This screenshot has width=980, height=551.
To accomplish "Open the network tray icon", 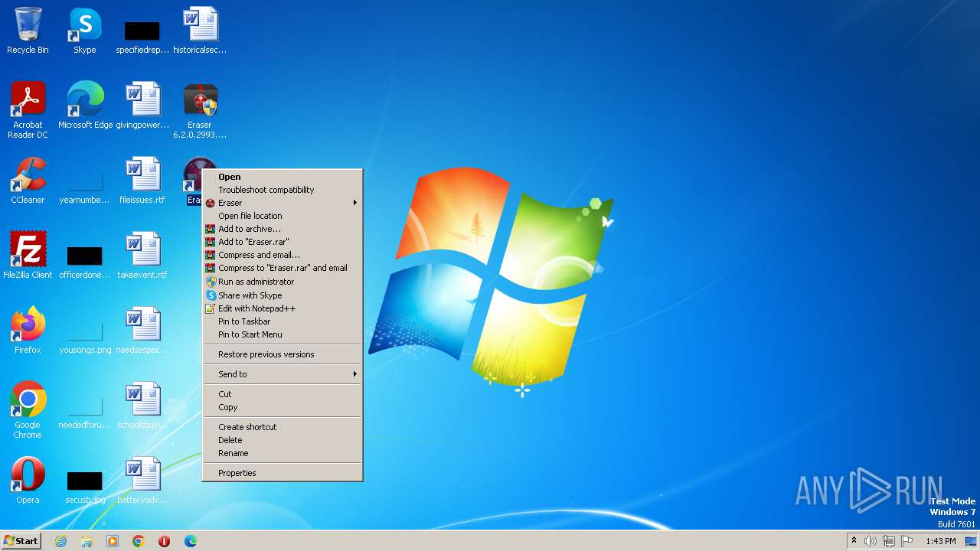I will 889,541.
